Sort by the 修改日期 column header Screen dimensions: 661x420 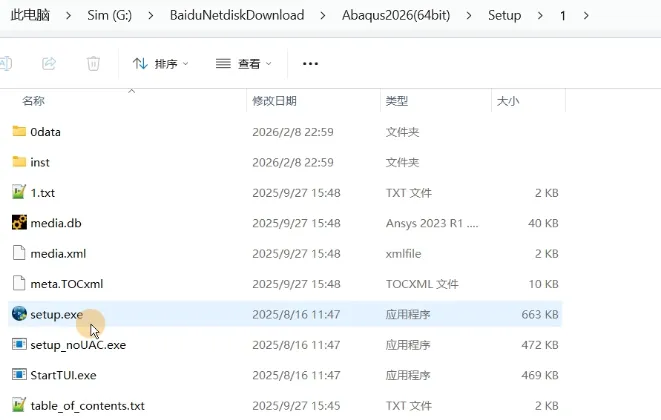pos(274,101)
